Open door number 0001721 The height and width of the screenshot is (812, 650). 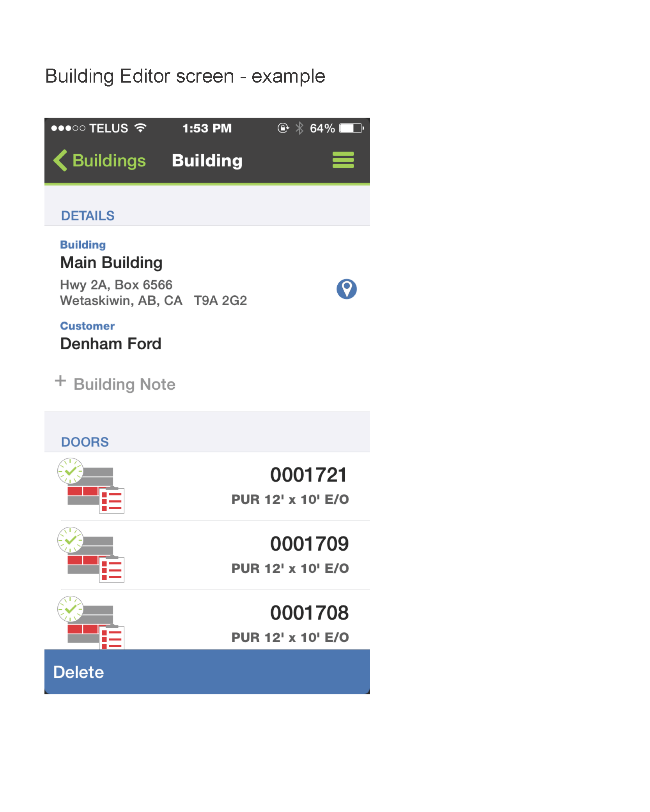308,475
